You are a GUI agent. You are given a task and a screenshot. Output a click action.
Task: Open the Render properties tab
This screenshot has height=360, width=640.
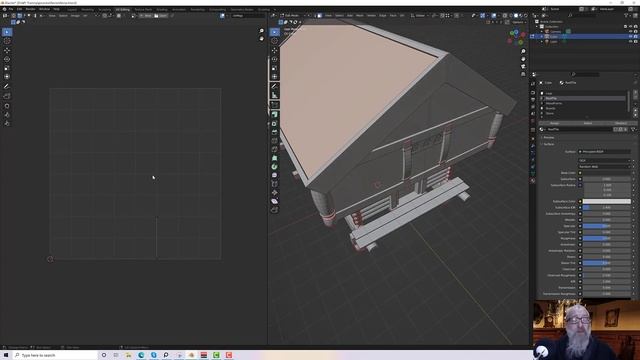[x=533, y=92]
